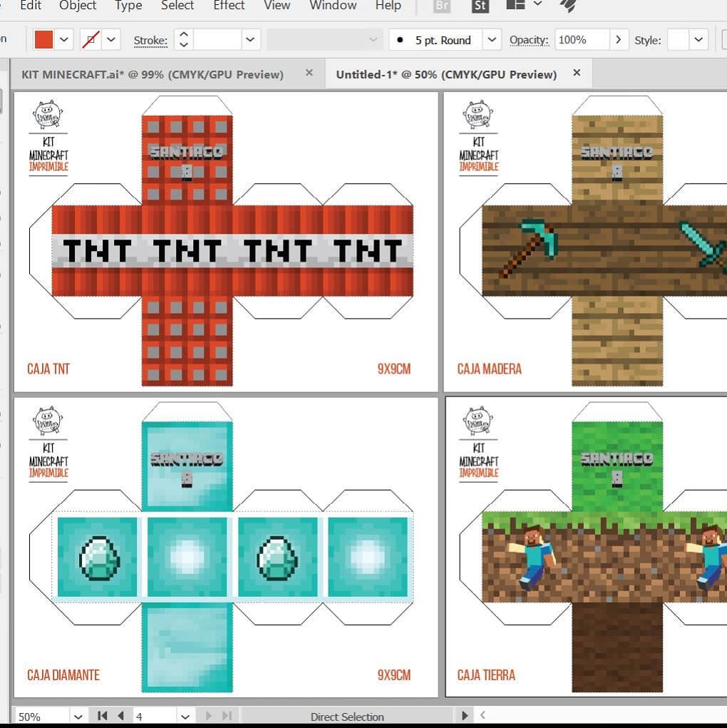This screenshot has height=728, width=727.
Task: Click 9X9CM text on TNT artboard
Action: tap(393, 369)
